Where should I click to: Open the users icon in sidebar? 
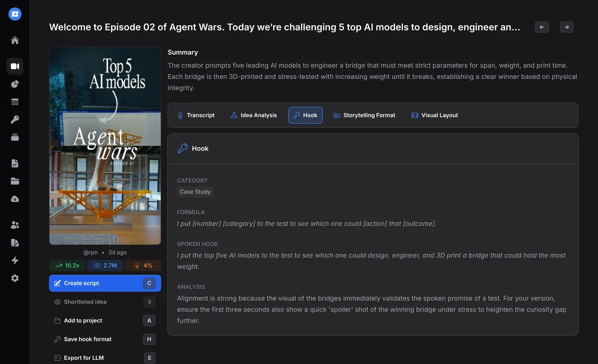[x=15, y=225]
